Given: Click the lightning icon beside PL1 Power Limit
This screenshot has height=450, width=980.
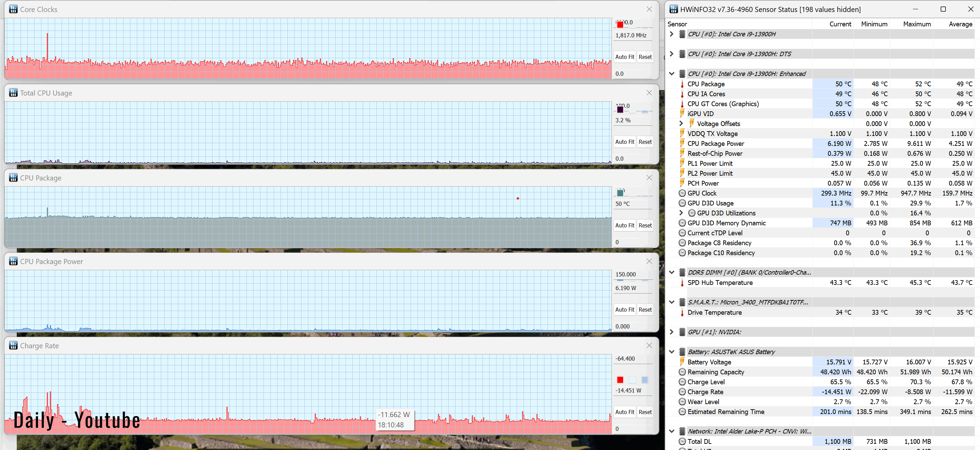Looking at the screenshot, I should coord(682,163).
